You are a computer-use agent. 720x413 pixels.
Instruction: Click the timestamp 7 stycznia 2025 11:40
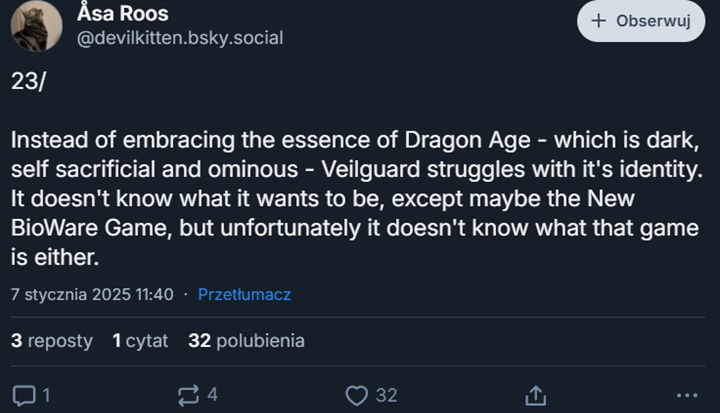click(92, 295)
